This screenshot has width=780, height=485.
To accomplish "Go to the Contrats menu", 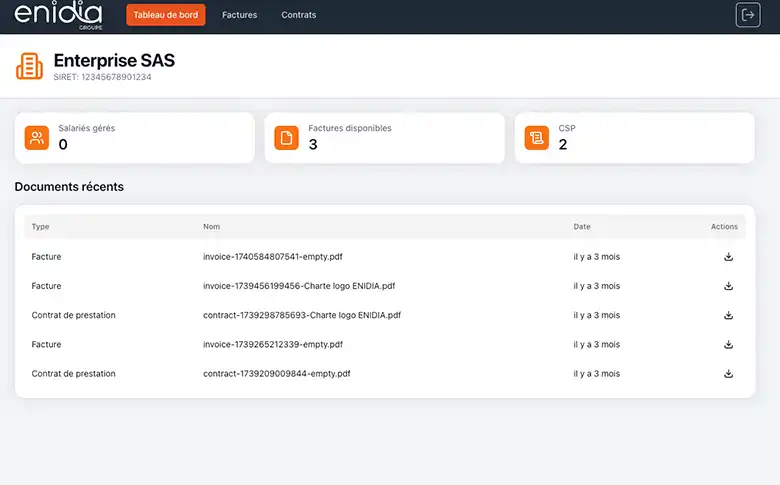I will coord(299,15).
